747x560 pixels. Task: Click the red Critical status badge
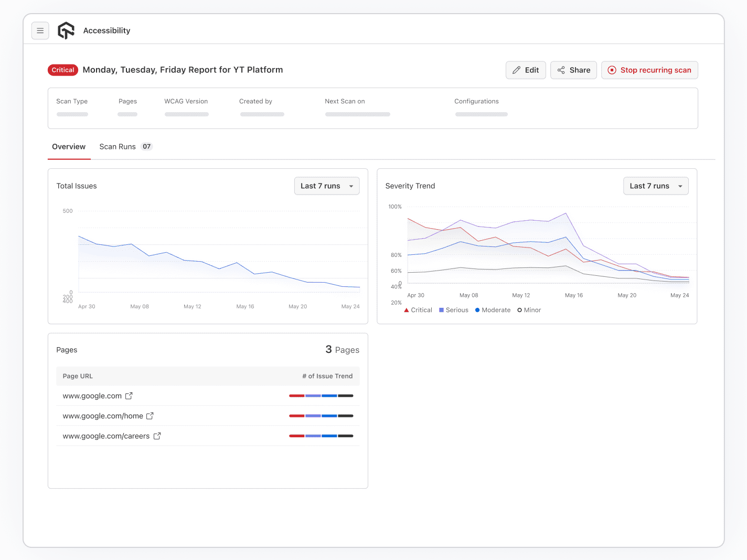[63, 70]
